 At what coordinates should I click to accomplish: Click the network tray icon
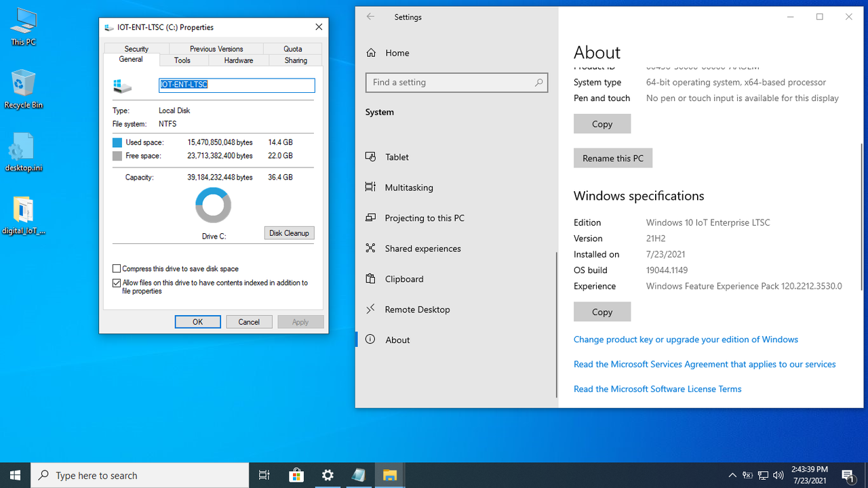click(x=763, y=476)
